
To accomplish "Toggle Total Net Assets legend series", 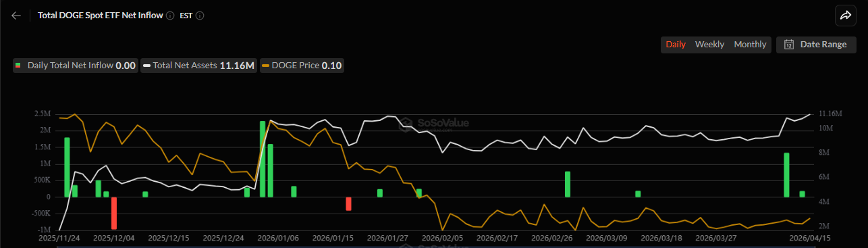I will [199, 66].
